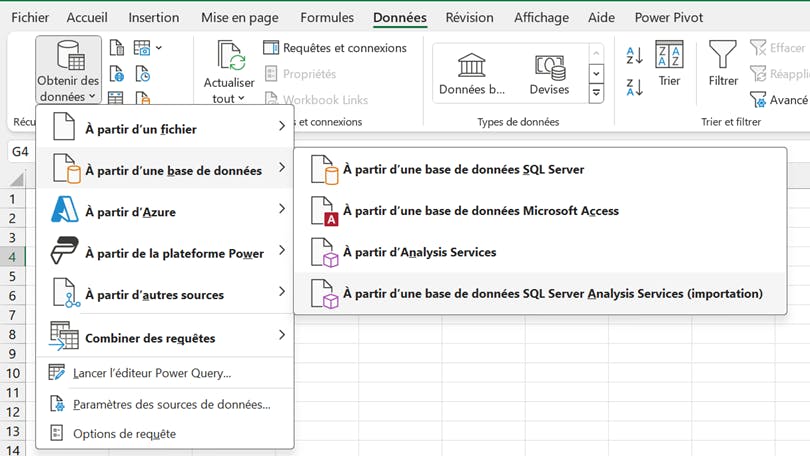Open À partir de la plateforme Power
The width and height of the screenshot is (810, 456).
coord(165,251)
